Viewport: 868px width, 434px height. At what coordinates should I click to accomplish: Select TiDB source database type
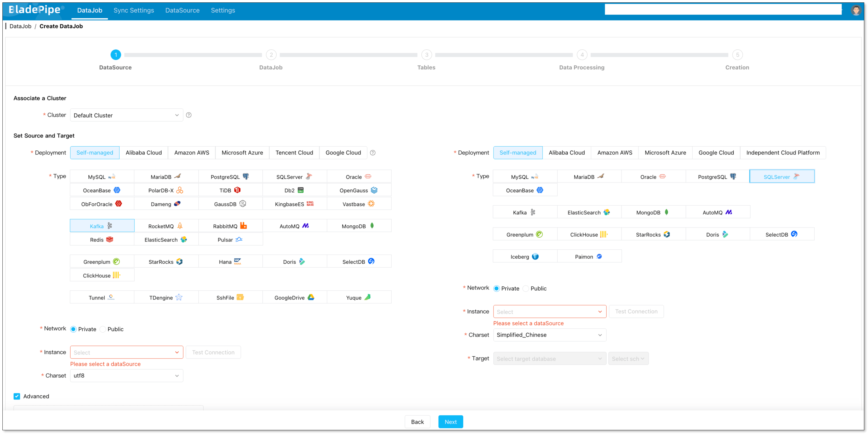coord(230,190)
